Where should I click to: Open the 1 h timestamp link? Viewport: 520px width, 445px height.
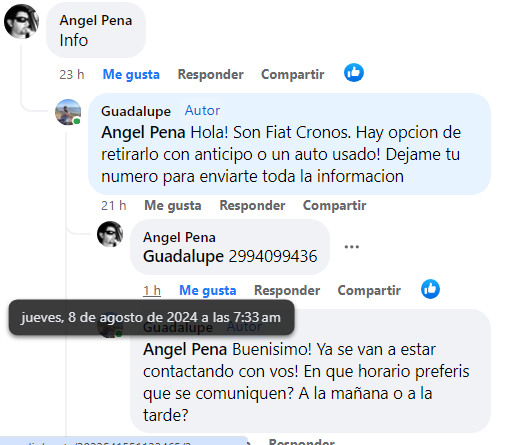click(x=152, y=290)
